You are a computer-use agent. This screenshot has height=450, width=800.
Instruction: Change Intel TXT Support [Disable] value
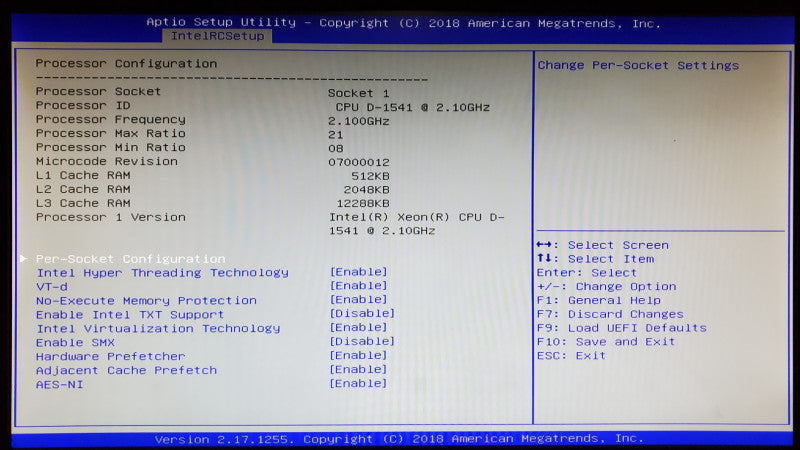362,313
